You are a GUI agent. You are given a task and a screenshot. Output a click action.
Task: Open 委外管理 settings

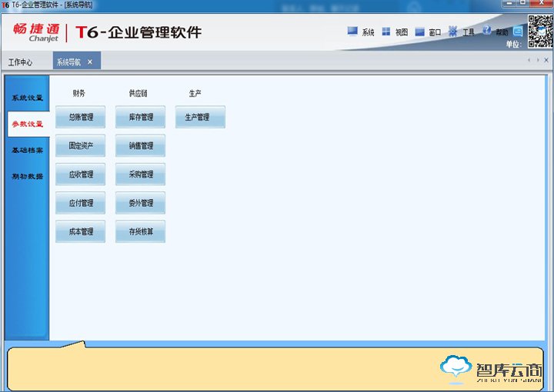pyautogui.click(x=140, y=203)
